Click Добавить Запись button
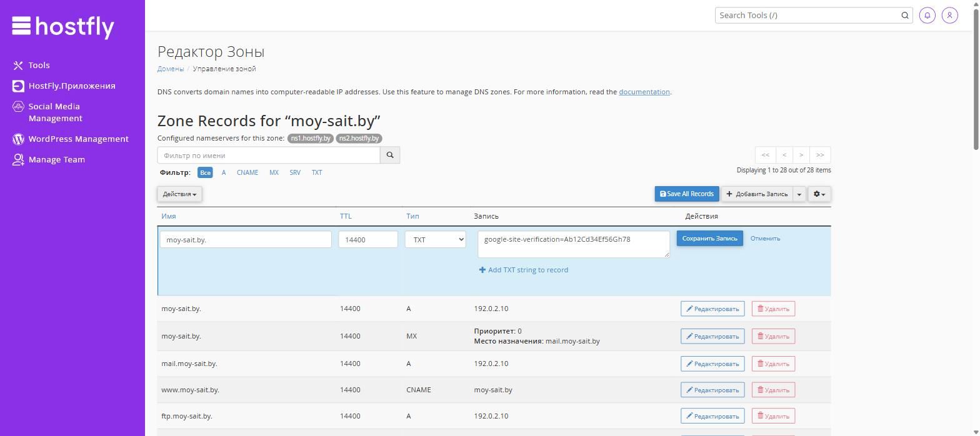Screen dimensions: 980x436 click(x=757, y=194)
